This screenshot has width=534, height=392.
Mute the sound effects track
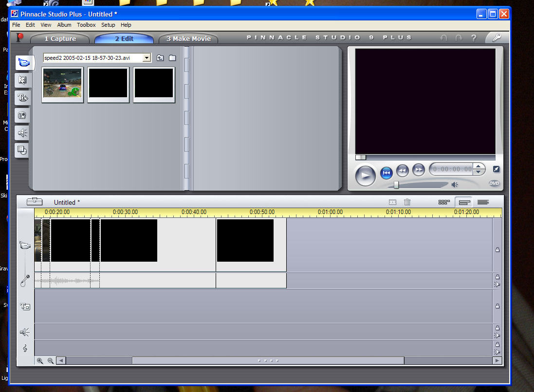[497, 335]
